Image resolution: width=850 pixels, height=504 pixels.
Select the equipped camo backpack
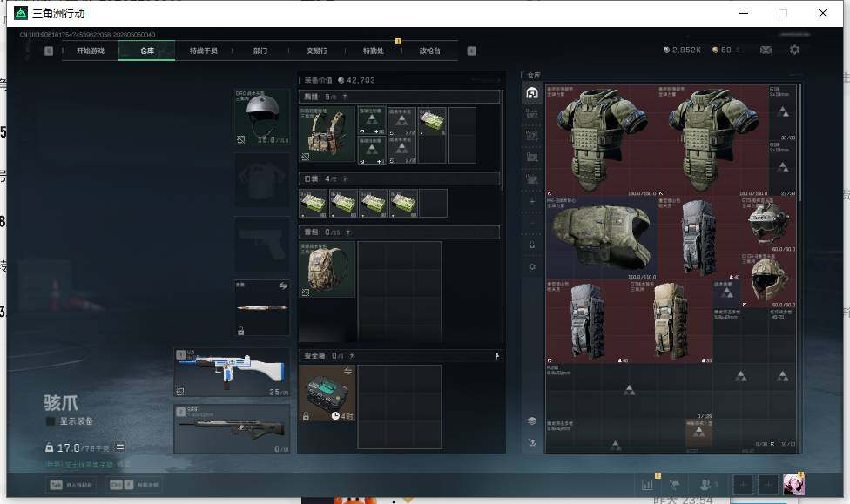pos(327,269)
